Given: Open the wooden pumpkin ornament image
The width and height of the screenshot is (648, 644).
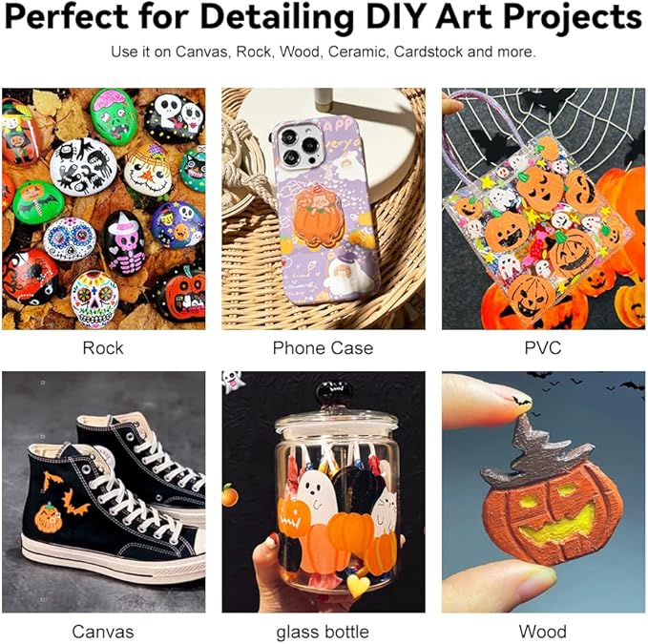Looking at the screenshot, I should [543, 491].
